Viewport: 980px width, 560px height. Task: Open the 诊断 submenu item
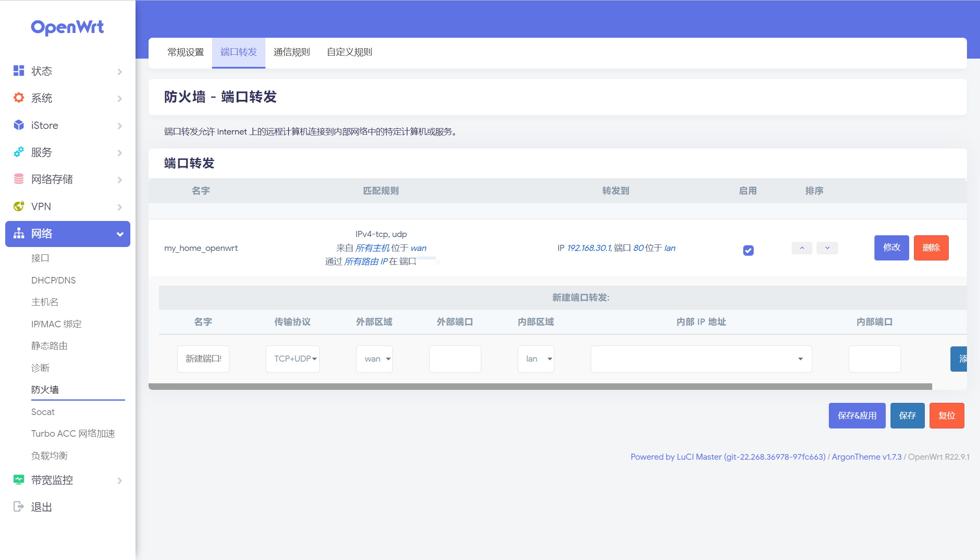point(40,368)
